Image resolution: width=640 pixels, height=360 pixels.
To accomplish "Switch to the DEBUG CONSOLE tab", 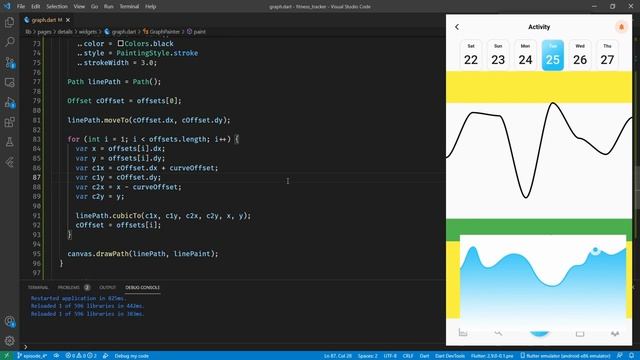I will click(142, 288).
